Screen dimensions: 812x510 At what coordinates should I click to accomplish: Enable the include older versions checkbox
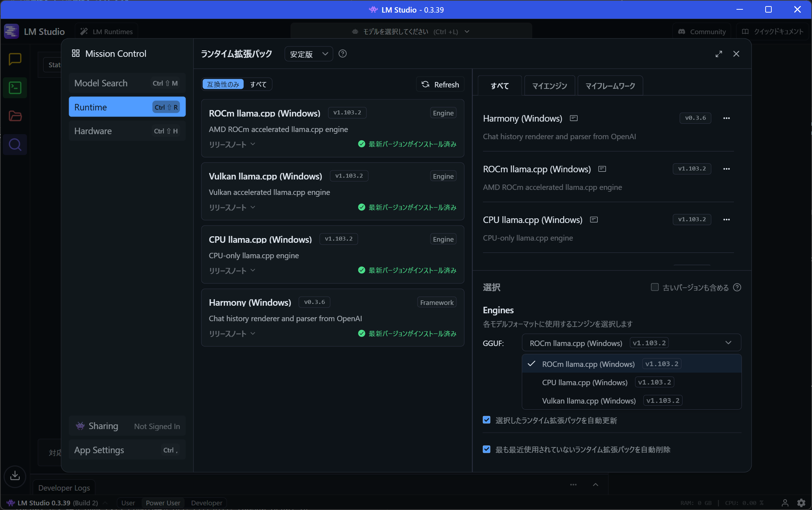click(x=654, y=287)
